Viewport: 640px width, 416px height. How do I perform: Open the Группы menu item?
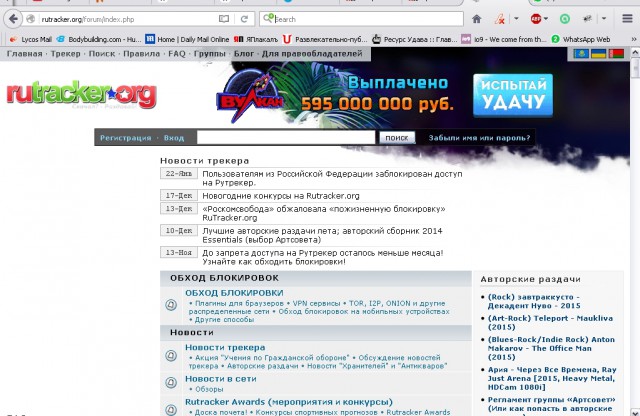210,53
